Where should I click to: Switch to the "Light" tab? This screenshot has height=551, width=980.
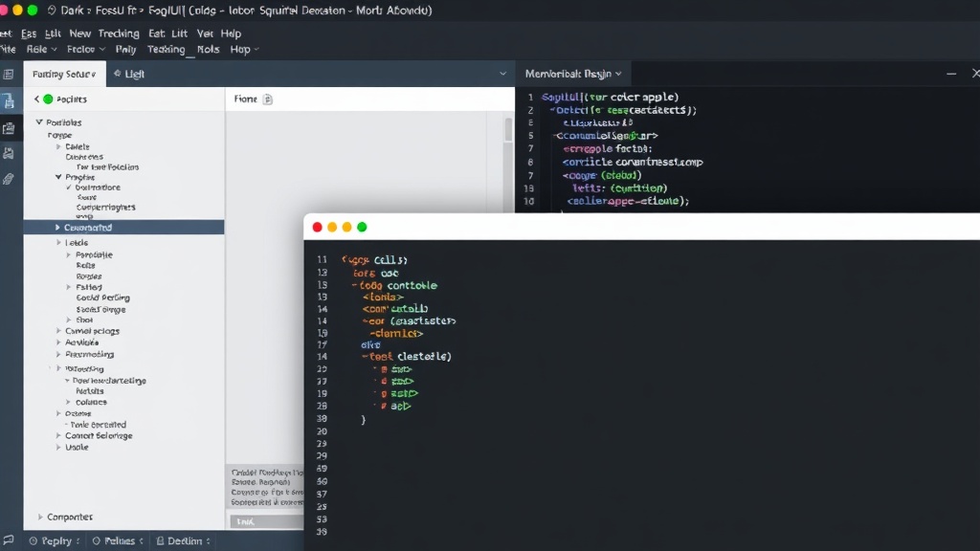[x=129, y=74]
